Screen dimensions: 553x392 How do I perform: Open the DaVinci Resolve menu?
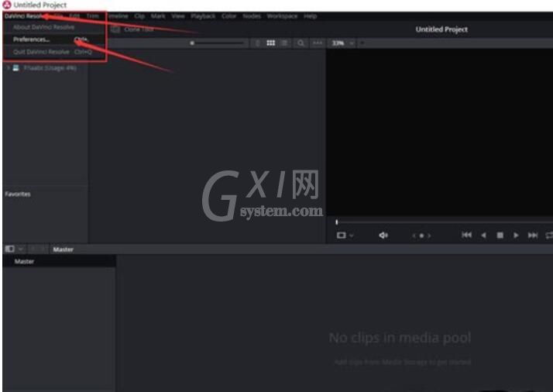[x=24, y=15]
